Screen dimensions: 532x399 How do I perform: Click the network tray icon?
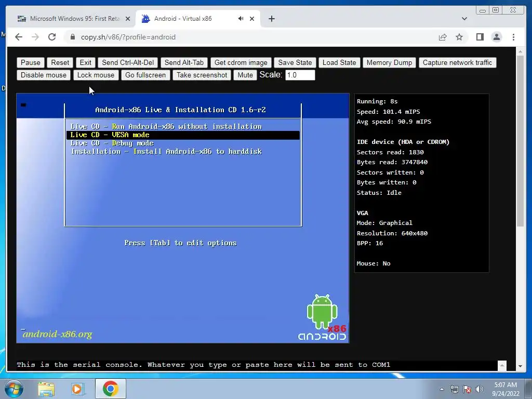pos(454,389)
